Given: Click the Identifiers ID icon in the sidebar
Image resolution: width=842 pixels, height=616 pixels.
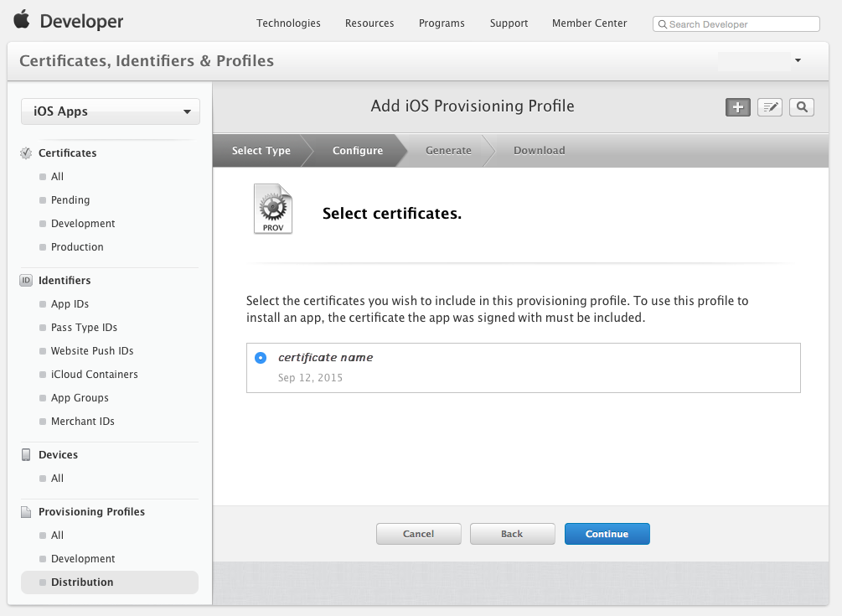Looking at the screenshot, I should [24, 280].
